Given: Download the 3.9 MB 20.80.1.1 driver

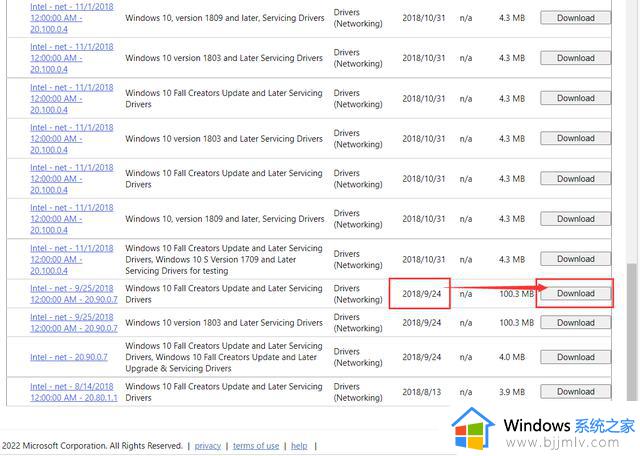Looking at the screenshot, I should pos(576,391).
